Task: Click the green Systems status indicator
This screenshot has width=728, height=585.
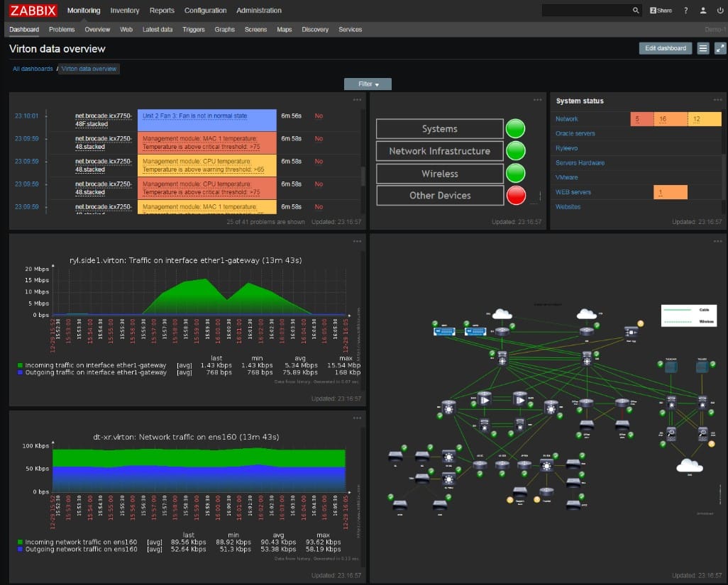Action: [x=515, y=128]
